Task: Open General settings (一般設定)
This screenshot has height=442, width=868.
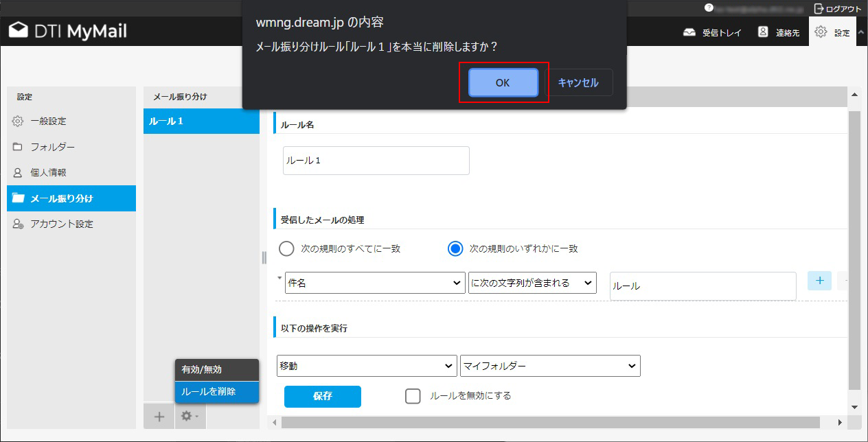Action: (x=71, y=121)
